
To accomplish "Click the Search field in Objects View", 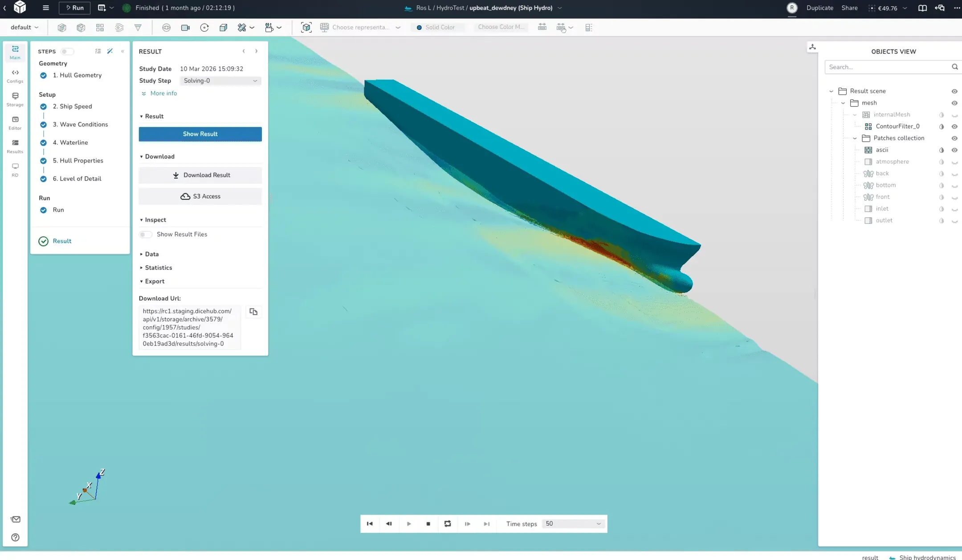I will click(x=891, y=67).
